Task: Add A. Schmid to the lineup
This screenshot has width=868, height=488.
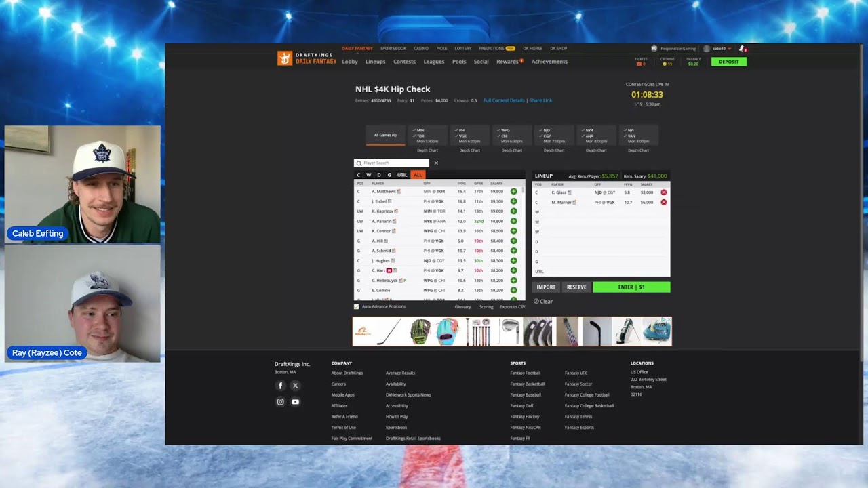Action: point(513,251)
